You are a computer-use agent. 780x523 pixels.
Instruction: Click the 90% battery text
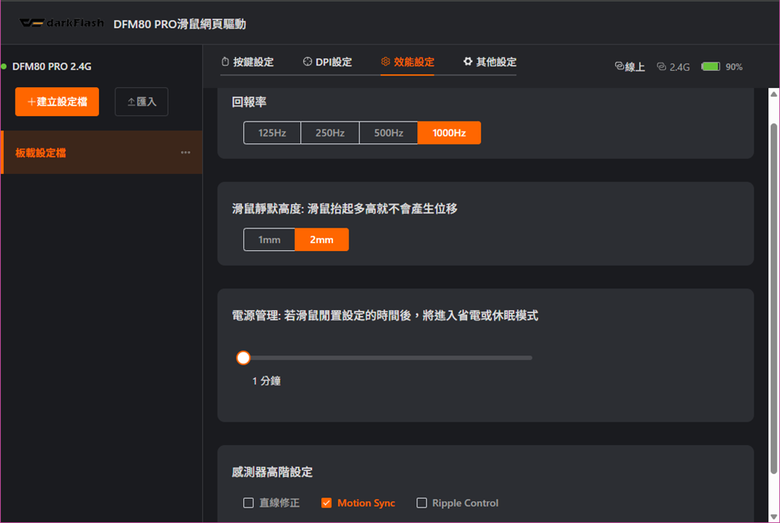(x=734, y=67)
